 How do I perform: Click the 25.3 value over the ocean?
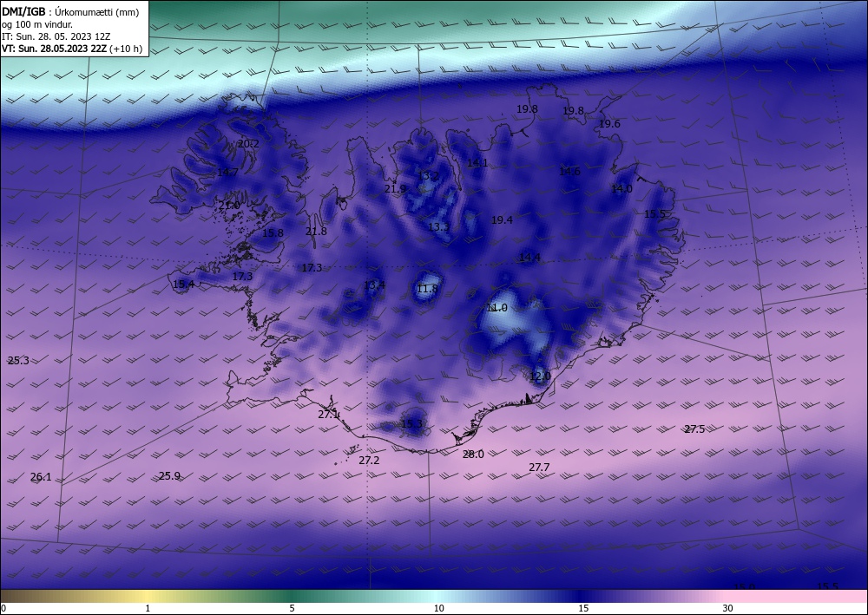point(18,361)
